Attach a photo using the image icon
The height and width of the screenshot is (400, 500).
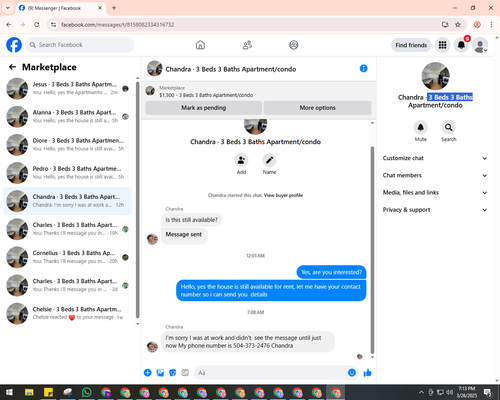click(160, 373)
